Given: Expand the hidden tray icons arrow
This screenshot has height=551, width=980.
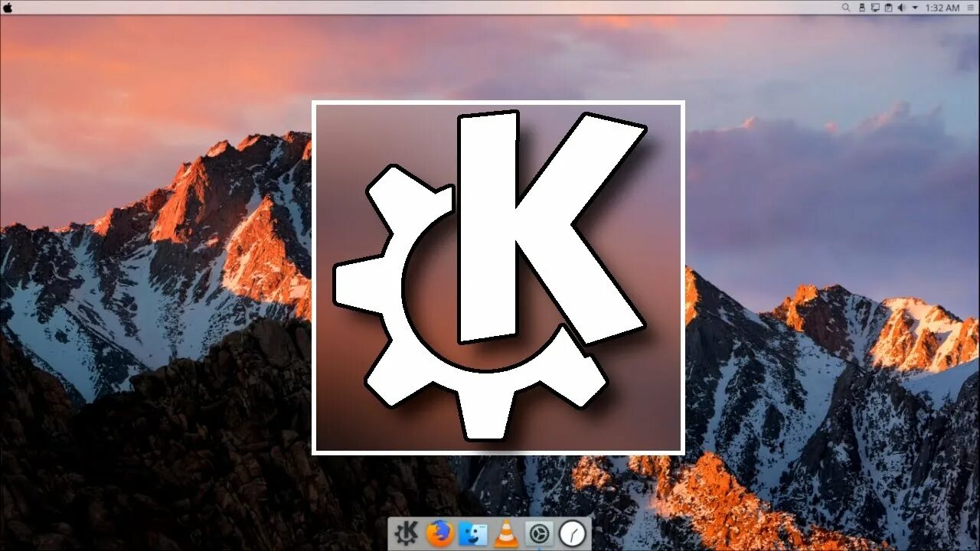Looking at the screenshot, I should point(915,8).
